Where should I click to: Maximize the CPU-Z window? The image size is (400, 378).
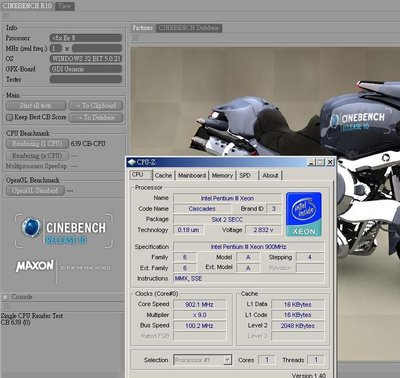tap(320, 162)
